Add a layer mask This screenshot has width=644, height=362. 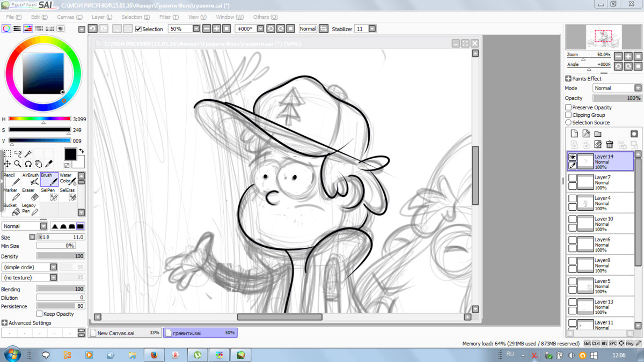coord(634,134)
